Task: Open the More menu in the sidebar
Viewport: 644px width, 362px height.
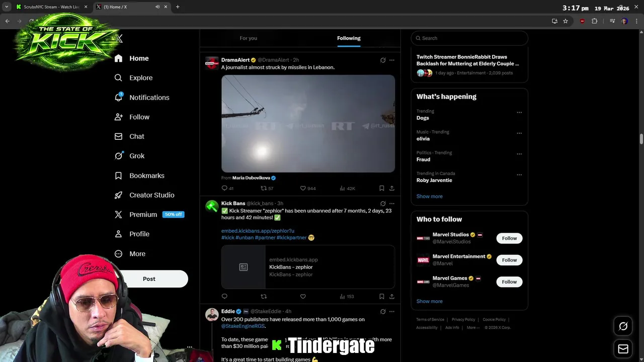Action: (130, 254)
